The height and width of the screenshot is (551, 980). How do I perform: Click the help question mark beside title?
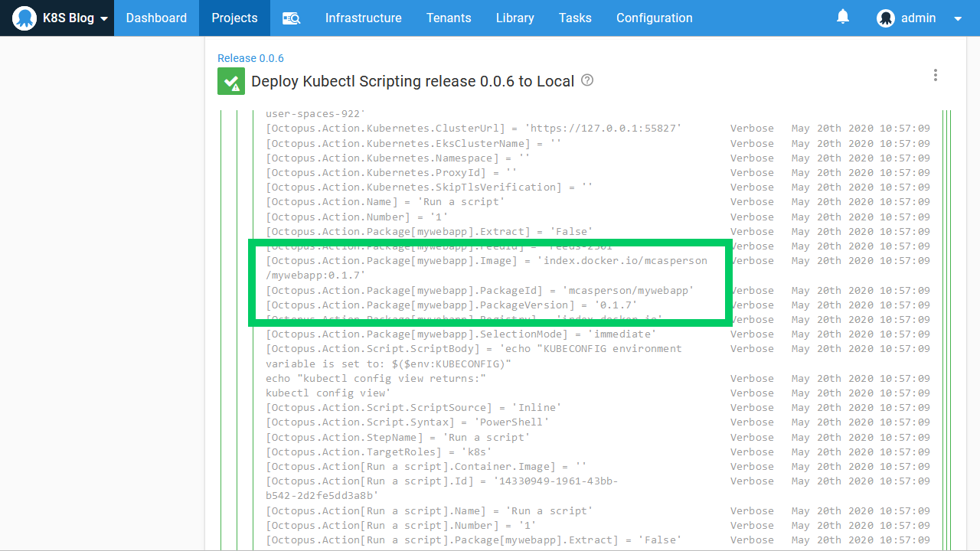[587, 80]
